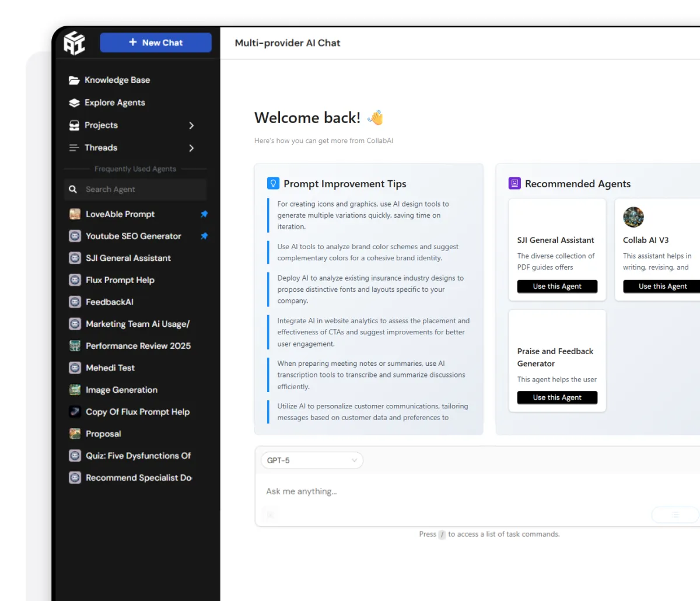Click the CollabAI cube logo
This screenshot has height=601, width=700.
[75, 43]
